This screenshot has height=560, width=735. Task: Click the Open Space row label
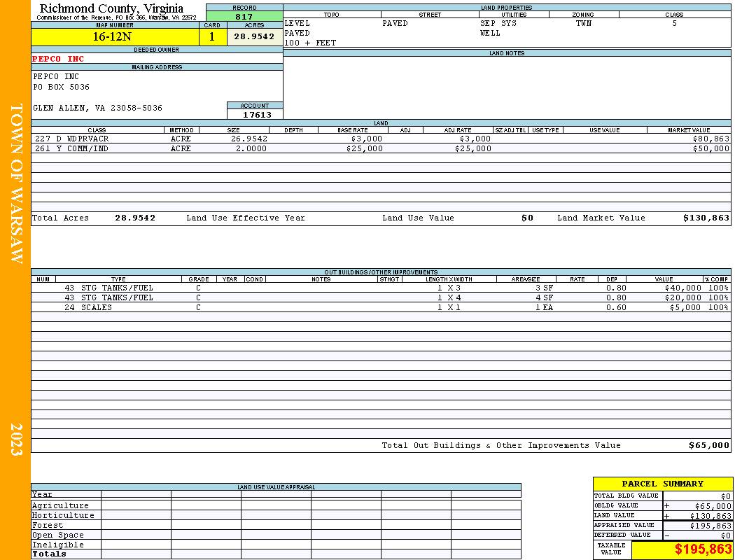coord(57,535)
